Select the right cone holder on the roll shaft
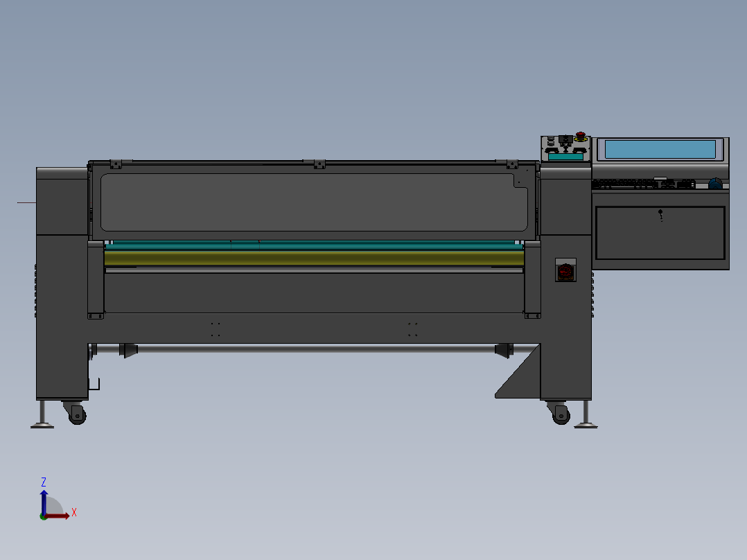The height and width of the screenshot is (560, 747). [x=502, y=350]
